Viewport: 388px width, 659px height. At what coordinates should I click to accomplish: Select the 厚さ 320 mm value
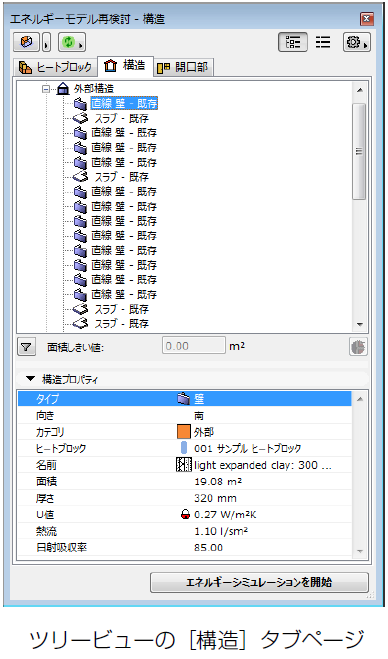coord(215,498)
